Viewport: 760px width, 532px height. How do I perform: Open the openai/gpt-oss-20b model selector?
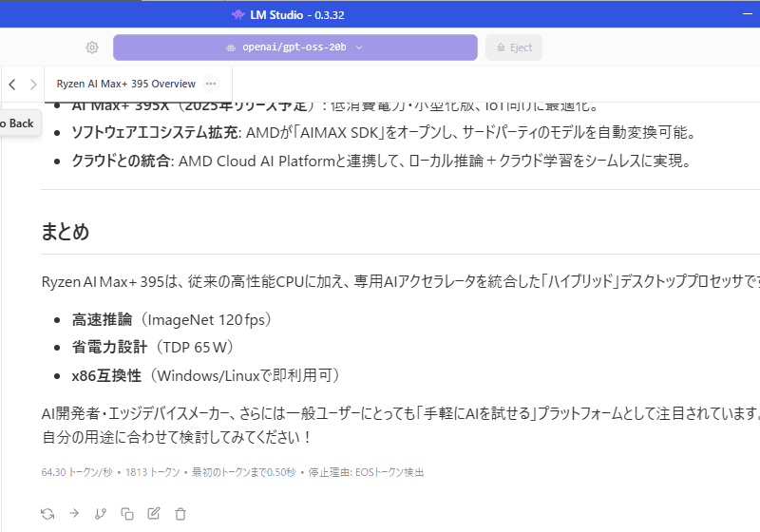point(294,47)
